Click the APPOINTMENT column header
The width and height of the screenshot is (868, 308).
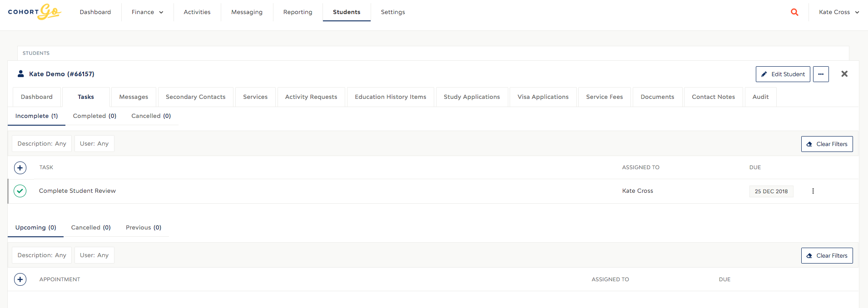coord(60,279)
